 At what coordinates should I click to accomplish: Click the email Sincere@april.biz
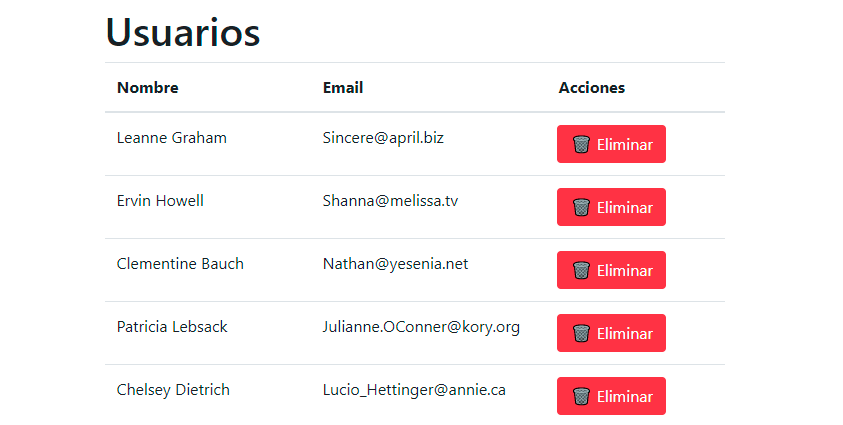(383, 138)
